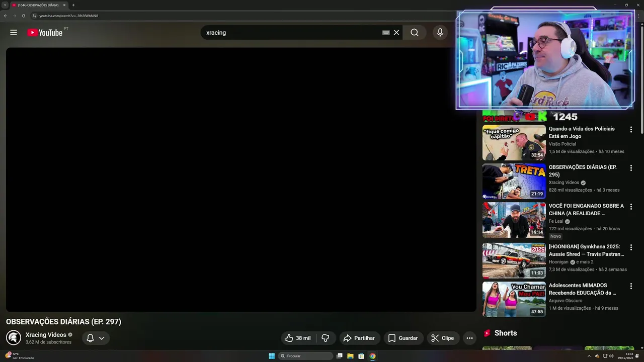Dislike the video

[326, 338]
